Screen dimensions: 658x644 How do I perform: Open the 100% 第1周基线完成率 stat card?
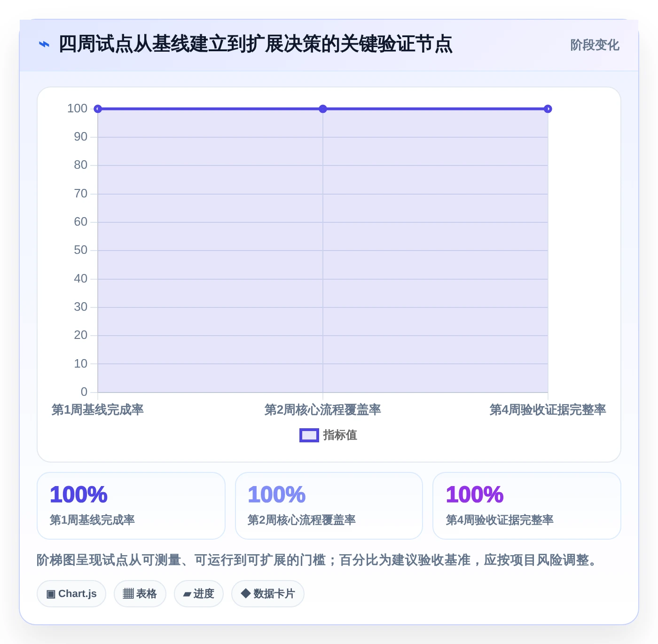pos(131,506)
